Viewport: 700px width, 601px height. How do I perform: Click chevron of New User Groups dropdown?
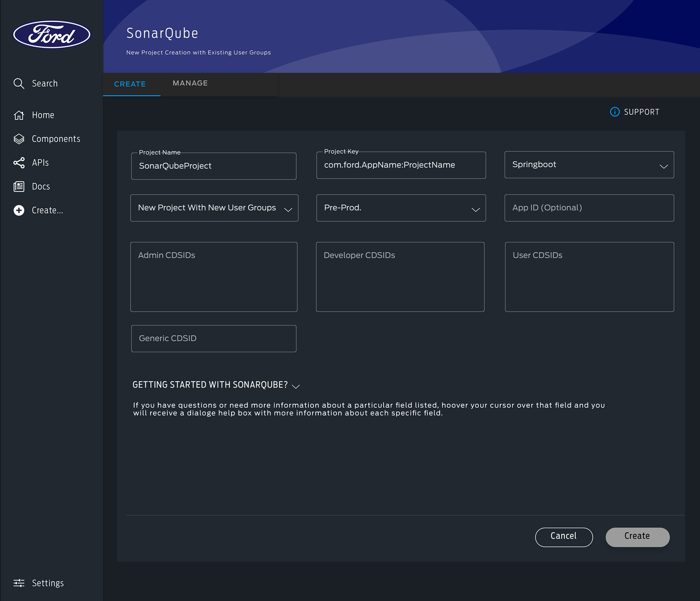(x=288, y=210)
